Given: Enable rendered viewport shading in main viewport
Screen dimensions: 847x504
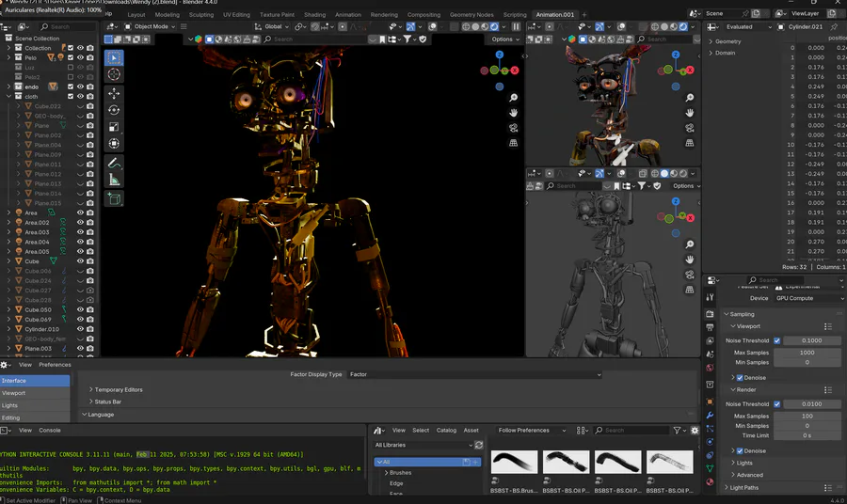Looking at the screenshot, I should click(494, 26).
